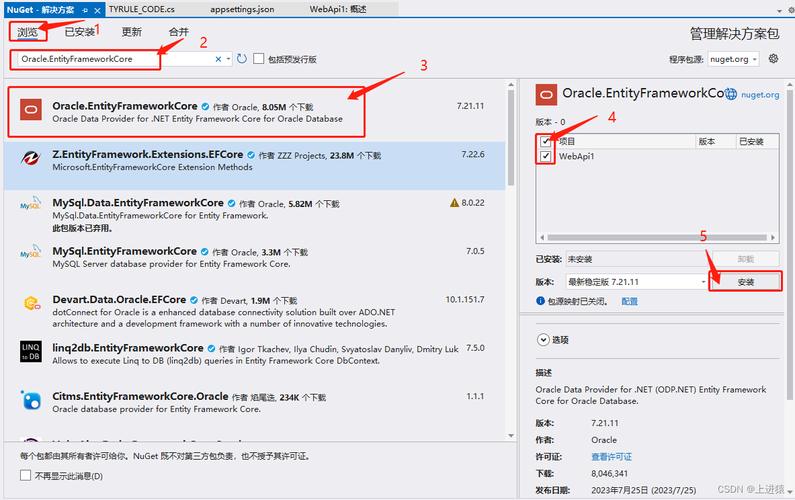Toggle the select-all projects checkbox
The image size is (795, 500).
546,141
